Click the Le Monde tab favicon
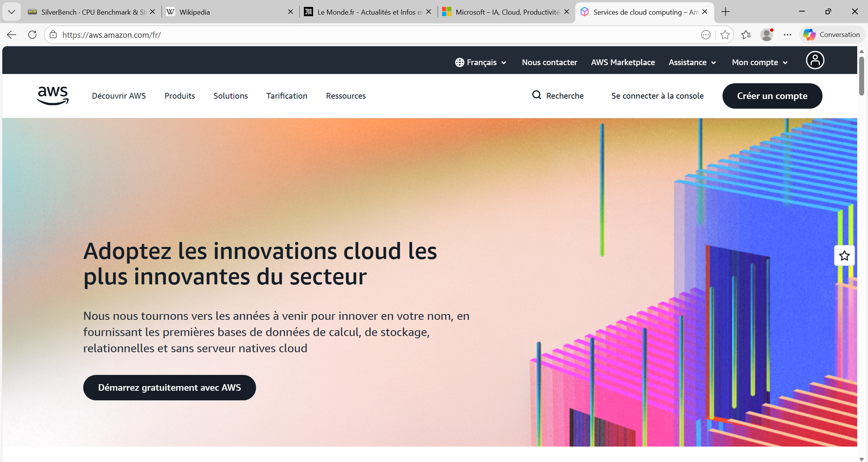The height and width of the screenshot is (462, 868). click(308, 12)
